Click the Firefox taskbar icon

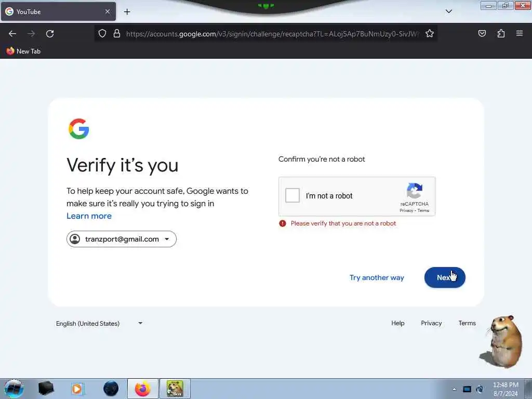click(x=142, y=389)
